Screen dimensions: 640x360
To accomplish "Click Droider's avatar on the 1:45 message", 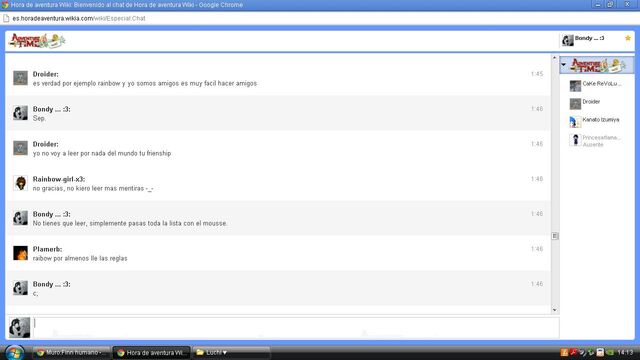I will click(20, 78).
